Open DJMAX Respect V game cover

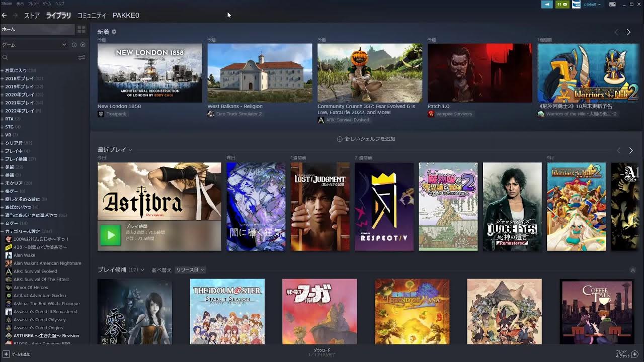click(x=384, y=207)
